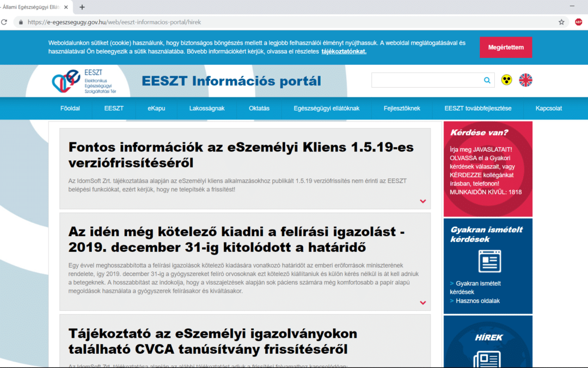
Task: Click the FAQ newspaper icon
Action: [488, 261]
